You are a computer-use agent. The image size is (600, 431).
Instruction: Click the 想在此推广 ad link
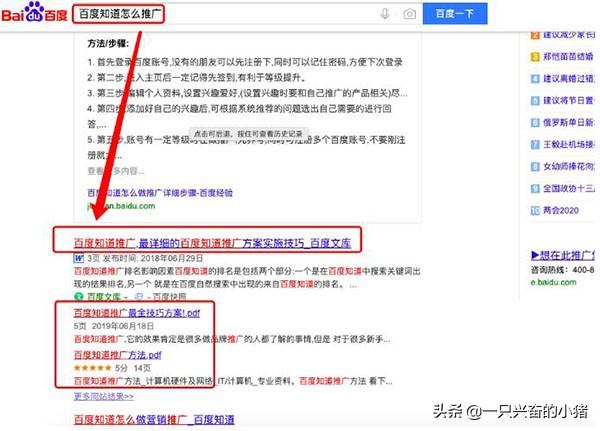pos(563,255)
